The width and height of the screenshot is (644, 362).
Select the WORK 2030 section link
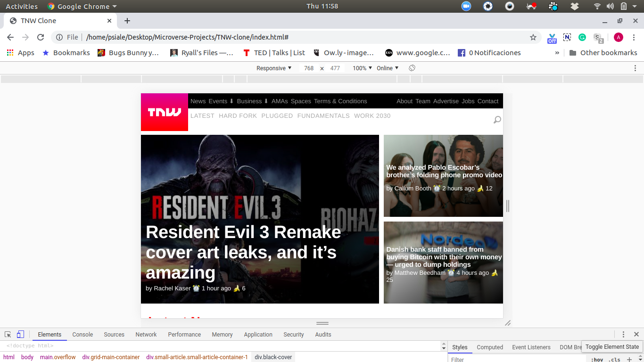tap(372, 116)
